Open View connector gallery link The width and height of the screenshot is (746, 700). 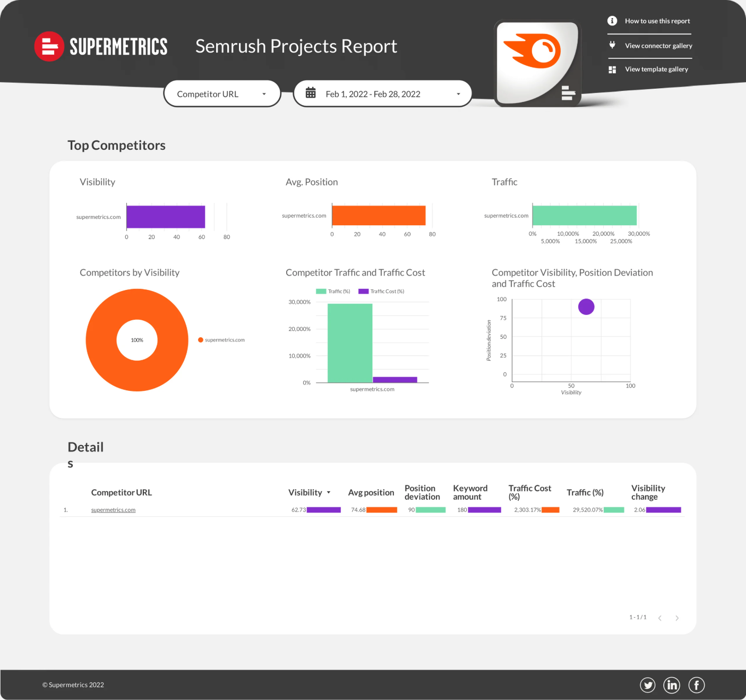click(658, 46)
